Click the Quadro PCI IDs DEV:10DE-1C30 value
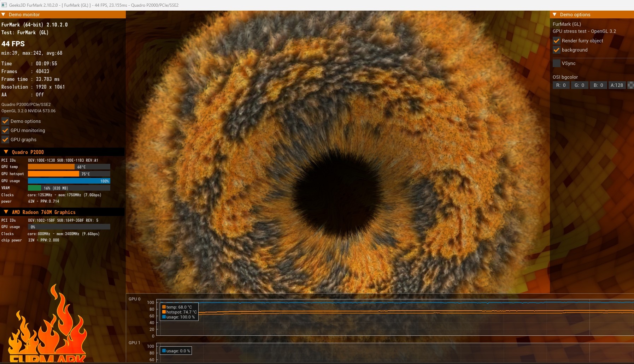This screenshot has height=364, width=634. pyautogui.click(x=63, y=160)
